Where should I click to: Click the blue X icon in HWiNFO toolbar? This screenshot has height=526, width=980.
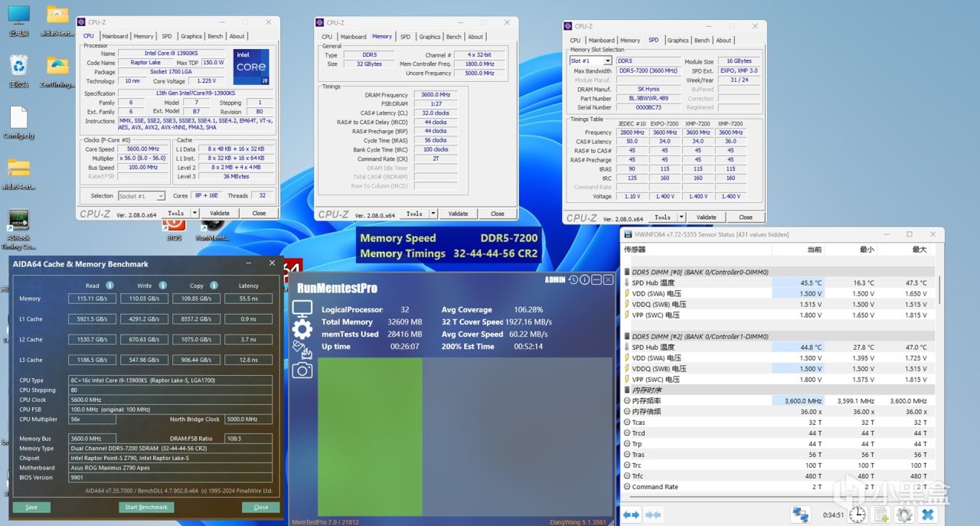pyautogui.click(x=927, y=515)
